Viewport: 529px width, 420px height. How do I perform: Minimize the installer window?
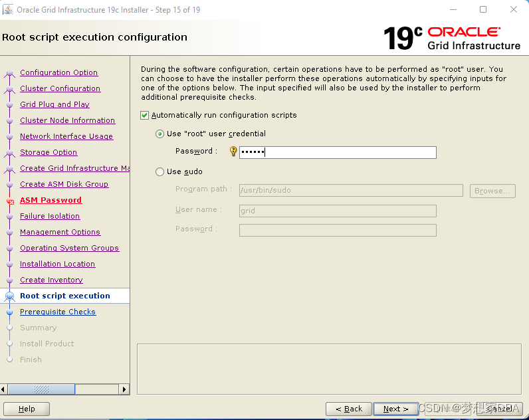(x=453, y=9)
